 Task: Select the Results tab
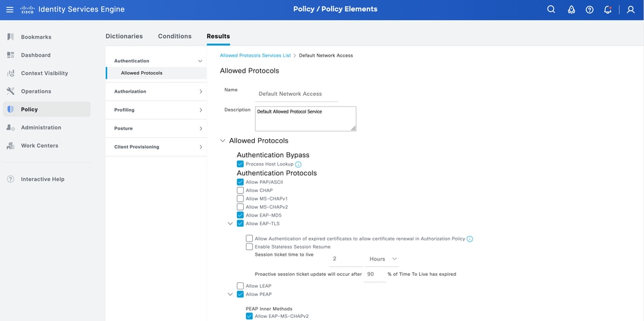click(x=218, y=36)
